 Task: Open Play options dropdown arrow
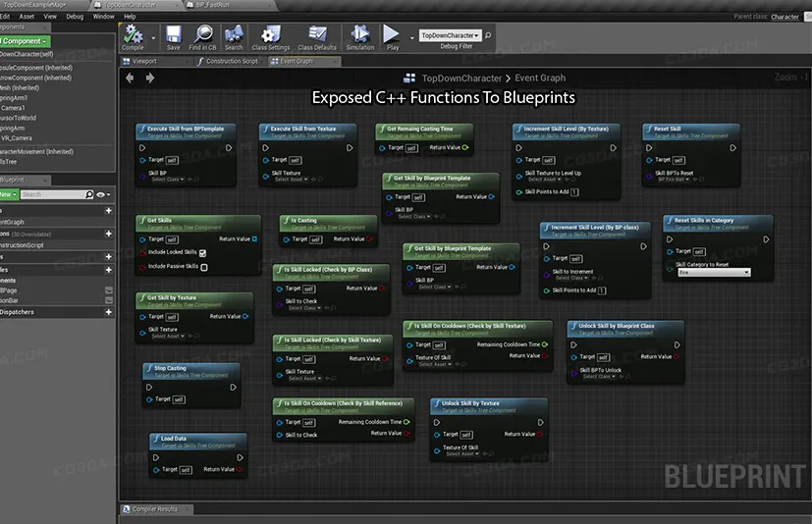coord(411,38)
